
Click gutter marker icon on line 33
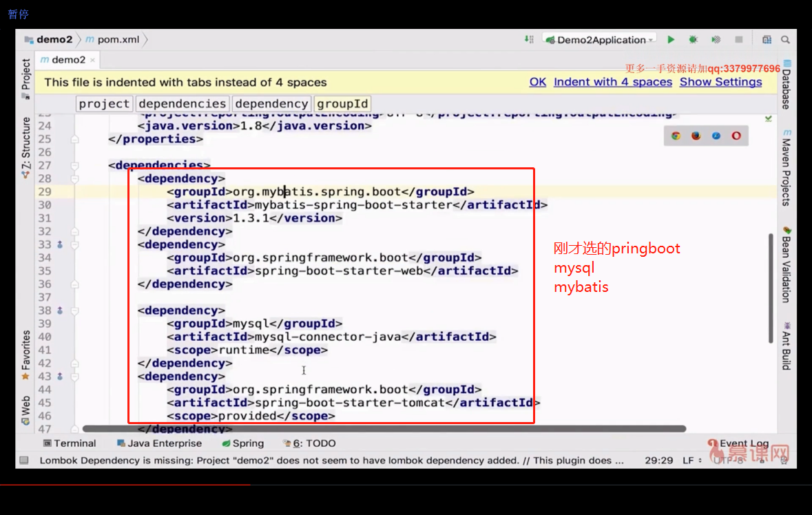pyautogui.click(x=60, y=244)
